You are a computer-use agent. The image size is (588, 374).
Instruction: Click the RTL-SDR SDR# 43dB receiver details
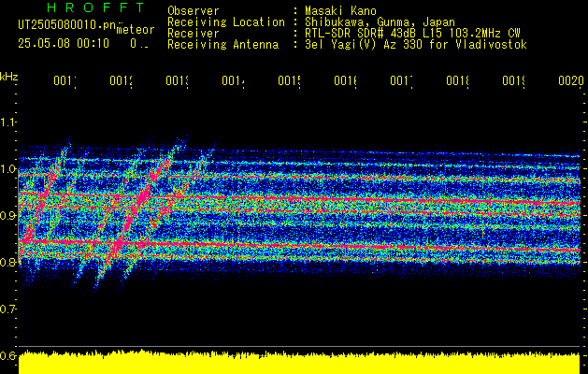[412, 34]
